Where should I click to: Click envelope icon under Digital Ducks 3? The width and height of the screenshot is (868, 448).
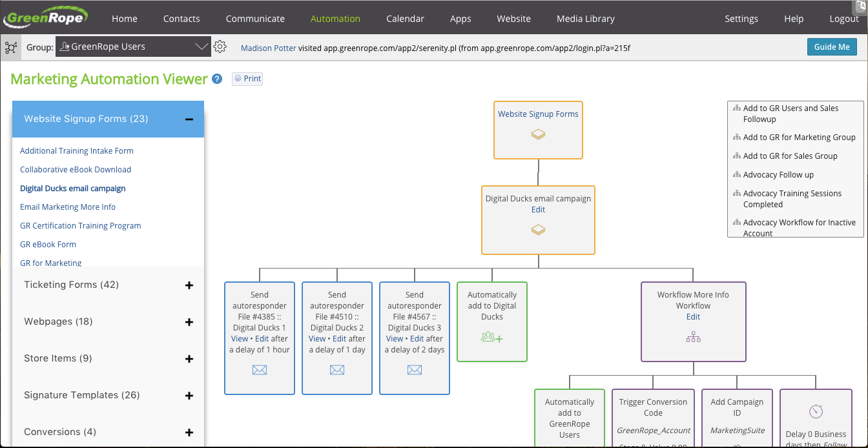[x=415, y=370]
